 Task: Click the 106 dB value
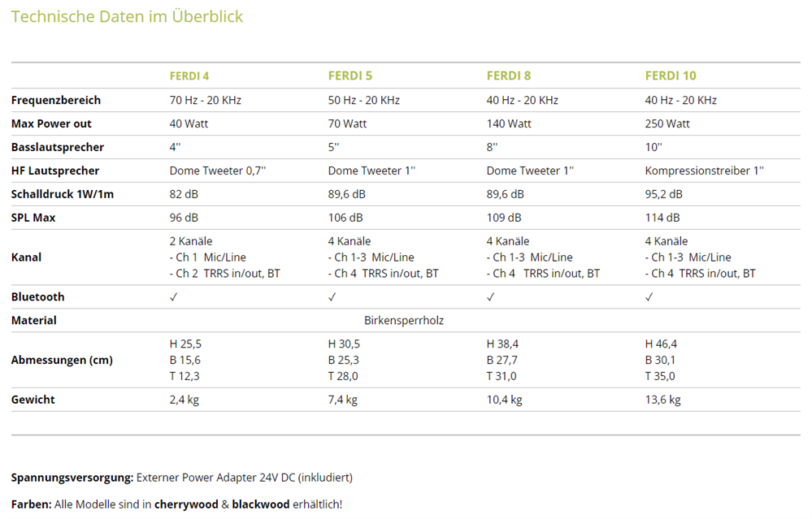[x=345, y=218]
